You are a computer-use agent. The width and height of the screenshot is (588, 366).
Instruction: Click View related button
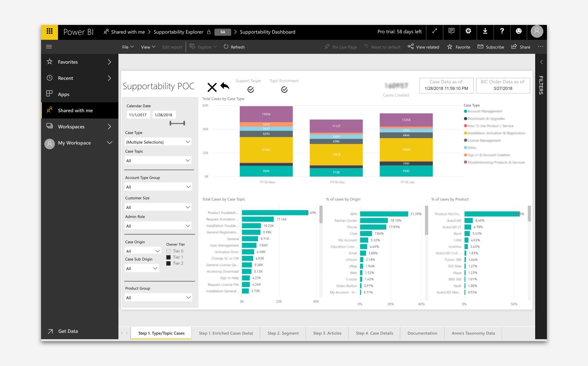point(423,47)
